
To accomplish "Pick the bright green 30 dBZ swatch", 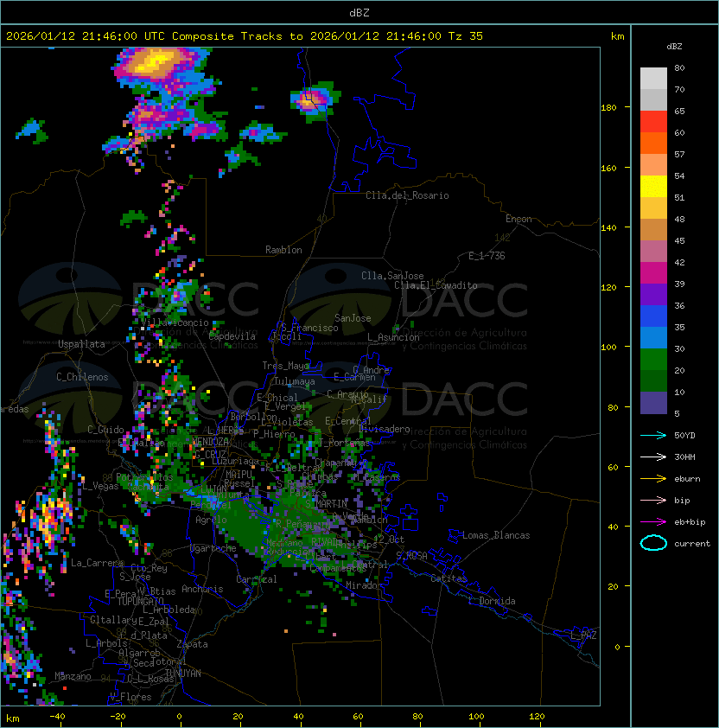I will (653, 360).
